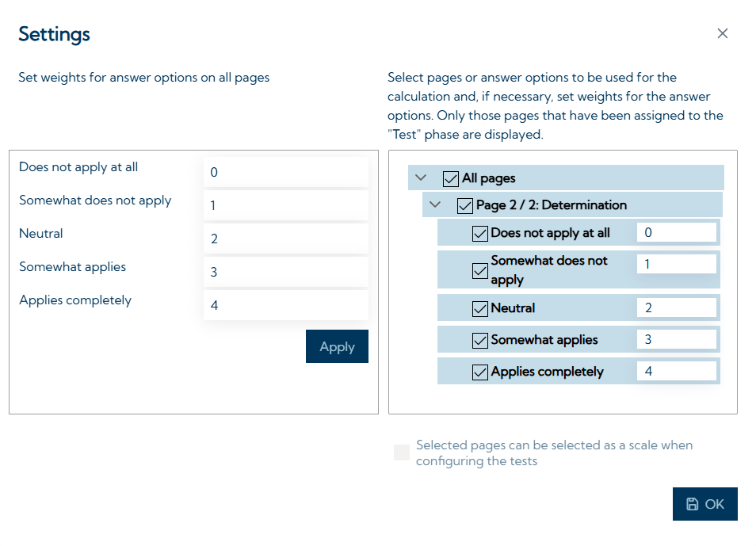The height and width of the screenshot is (546, 756).
Task: Collapse the Page 2 / 2: Determination node
Action: 435,205
